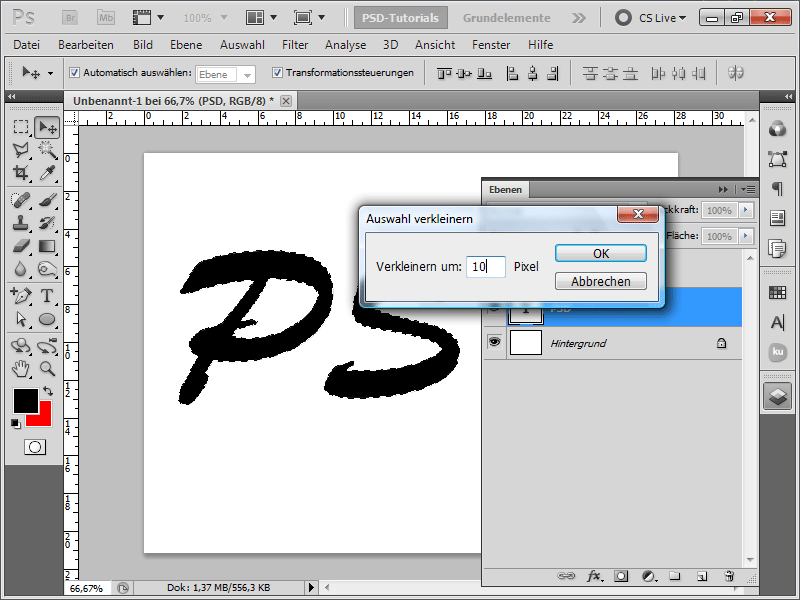Screen dimensions: 800x600
Task: Select the Ellipse shape tool
Action: click(x=47, y=319)
